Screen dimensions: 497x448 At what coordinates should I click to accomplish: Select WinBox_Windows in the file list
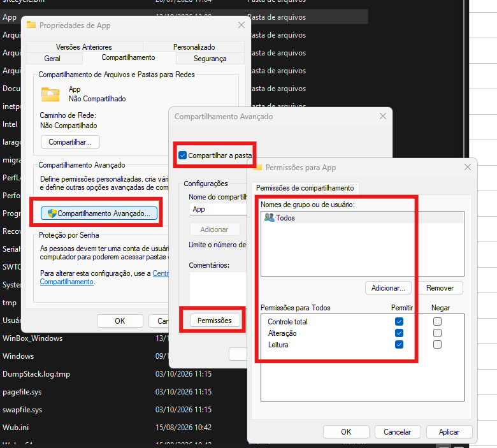[32, 338]
